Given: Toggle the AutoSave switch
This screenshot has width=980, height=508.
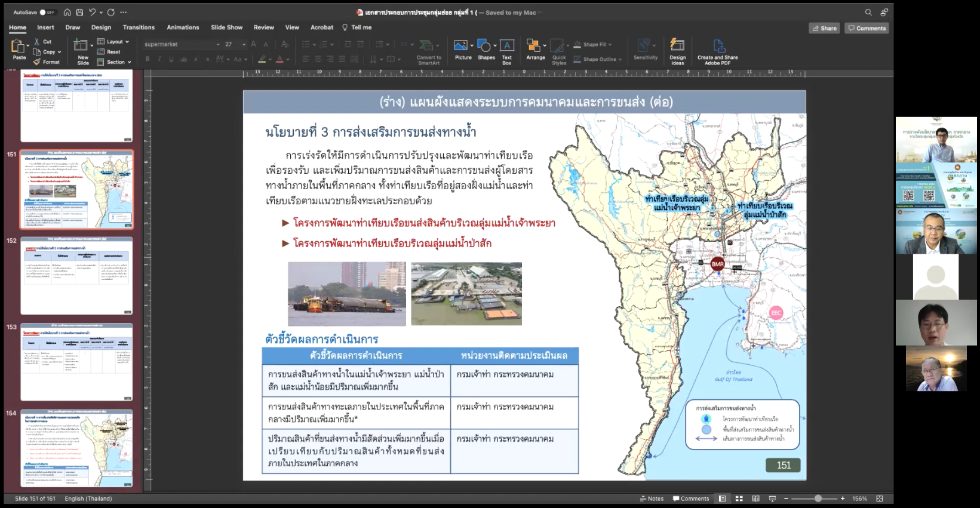Looking at the screenshot, I should click(x=47, y=12).
